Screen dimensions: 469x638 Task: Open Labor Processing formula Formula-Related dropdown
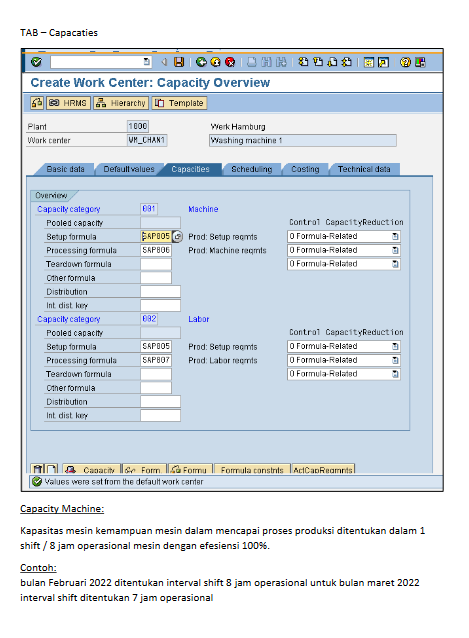[x=395, y=360]
